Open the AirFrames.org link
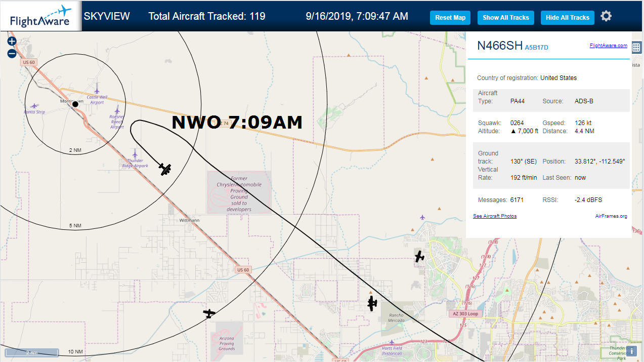This screenshot has height=362, width=644. [611, 216]
